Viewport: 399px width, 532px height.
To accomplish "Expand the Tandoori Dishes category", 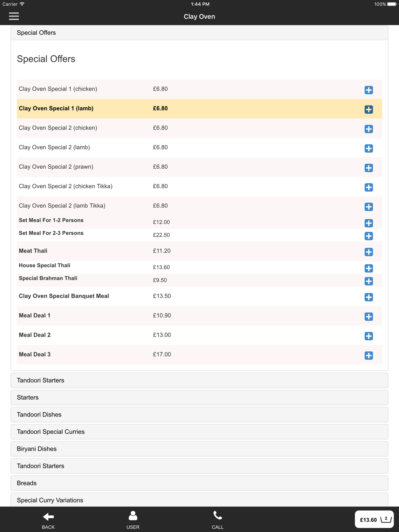I will [199, 415].
